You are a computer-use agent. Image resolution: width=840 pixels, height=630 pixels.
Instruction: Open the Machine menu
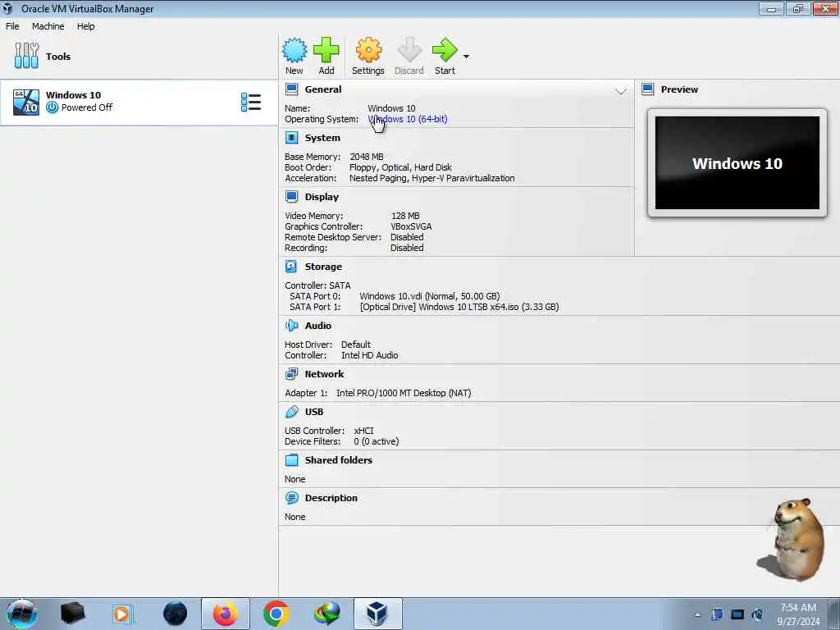[48, 26]
